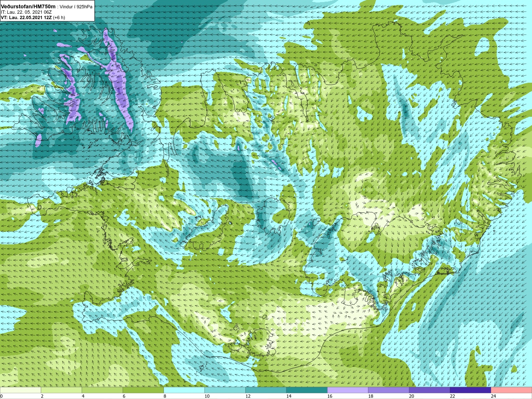Pick the 4–6 medium green legend swatch
532x399 pixels.
click(102, 390)
